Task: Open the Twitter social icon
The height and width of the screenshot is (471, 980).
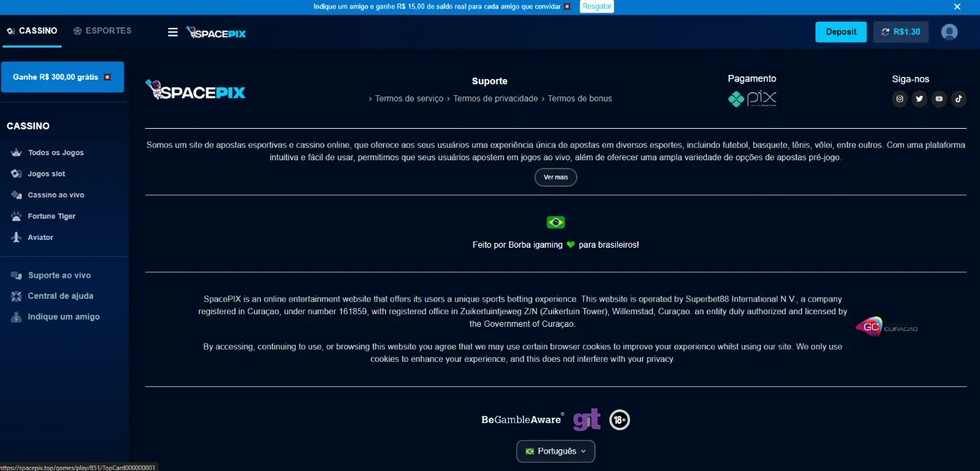Action: (x=919, y=99)
